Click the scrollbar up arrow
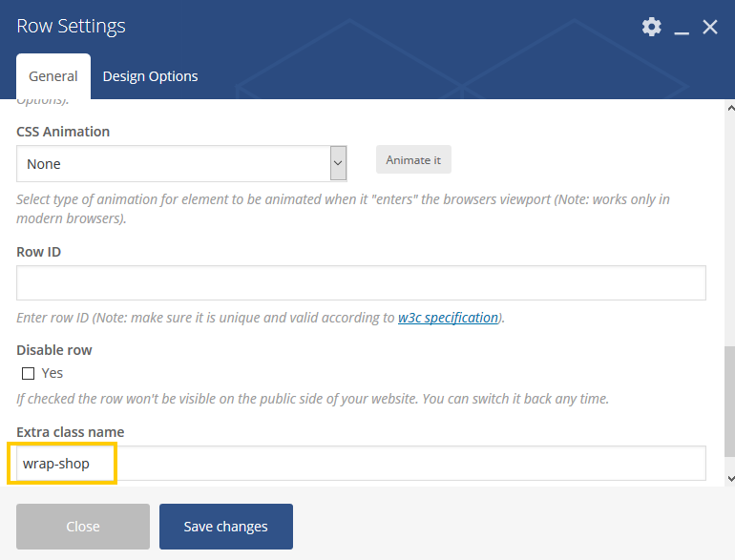735x560 pixels. point(731,108)
